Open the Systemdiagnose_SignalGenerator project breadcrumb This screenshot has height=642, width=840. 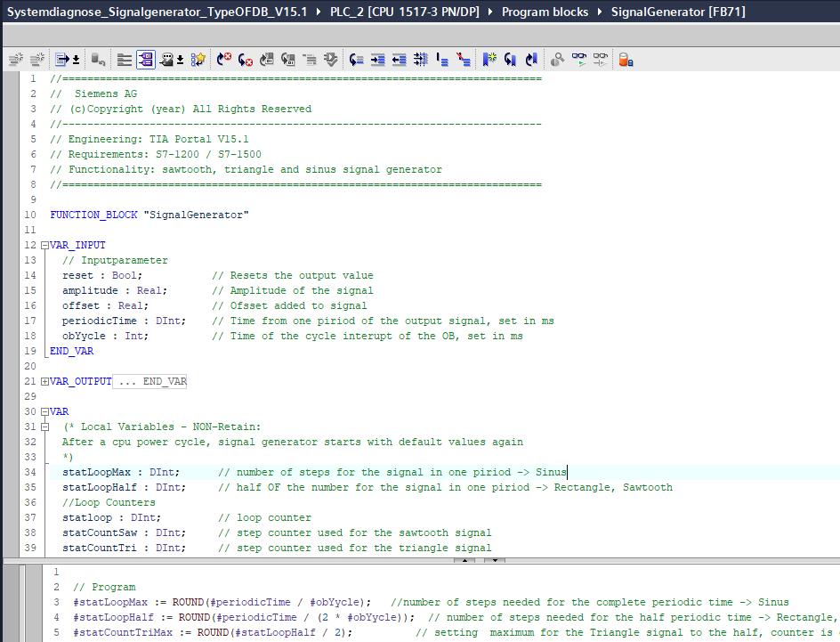(157, 12)
